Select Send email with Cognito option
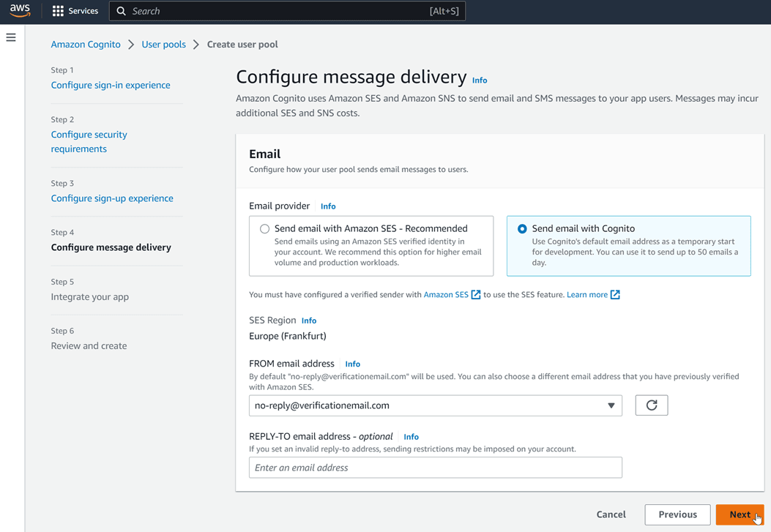This screenshot has height=532, width=771. tap(522, 228)
